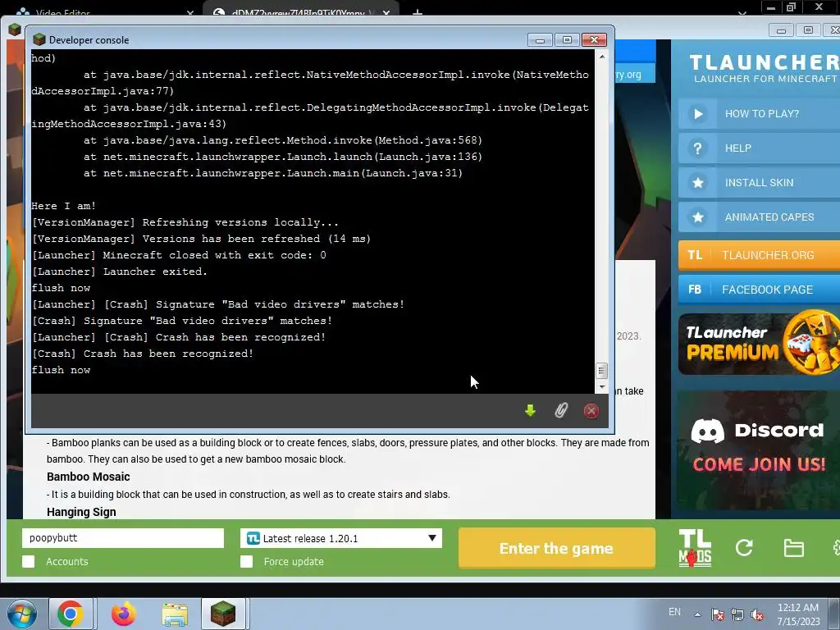
Task: Open File Explorer from the taskbar
Action: (x=175, y=614)
